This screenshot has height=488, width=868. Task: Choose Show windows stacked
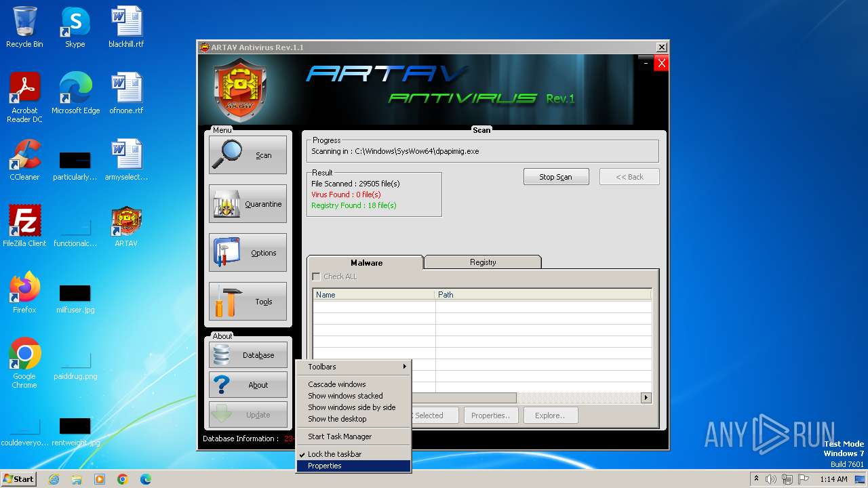tap(353, 396)
